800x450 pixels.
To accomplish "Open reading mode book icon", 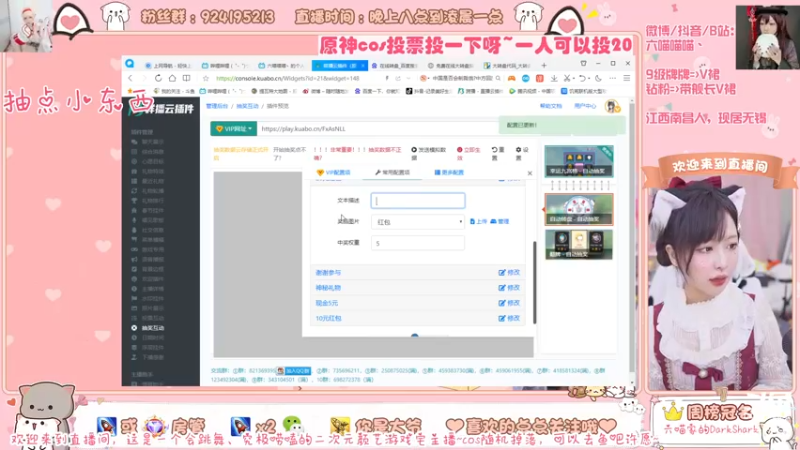I will pos(187,79).
